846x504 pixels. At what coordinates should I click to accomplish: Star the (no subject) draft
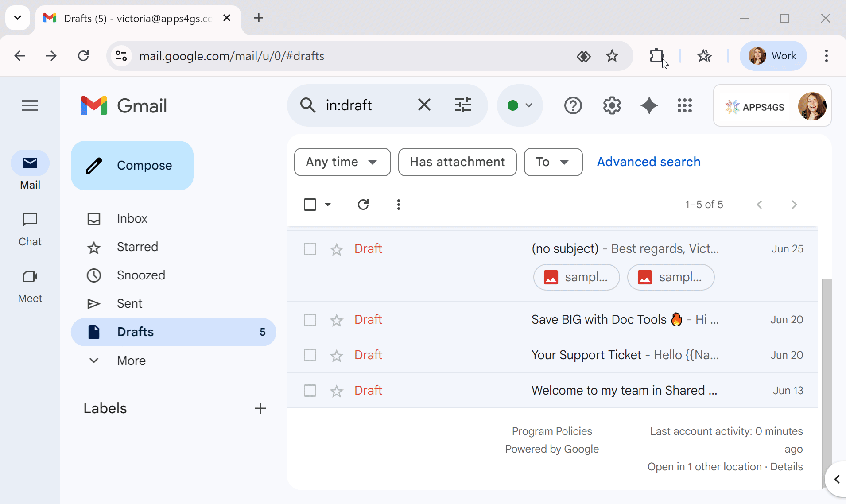[x=337, y=249]
